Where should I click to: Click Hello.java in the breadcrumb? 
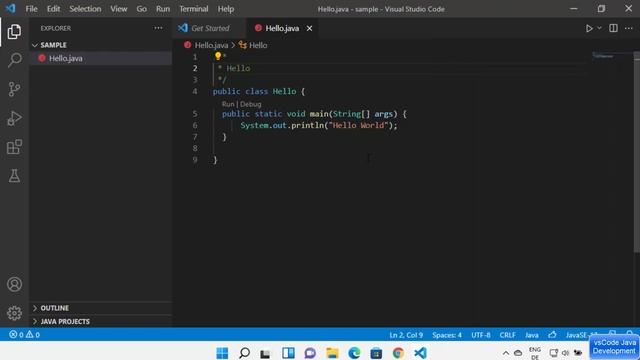211,45
